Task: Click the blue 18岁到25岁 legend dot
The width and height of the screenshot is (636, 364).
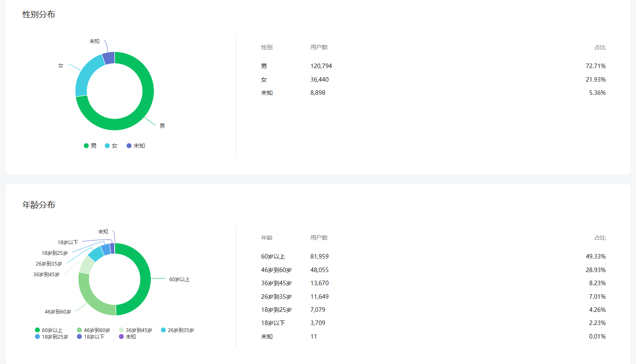Action: click(x=37, y=337)
